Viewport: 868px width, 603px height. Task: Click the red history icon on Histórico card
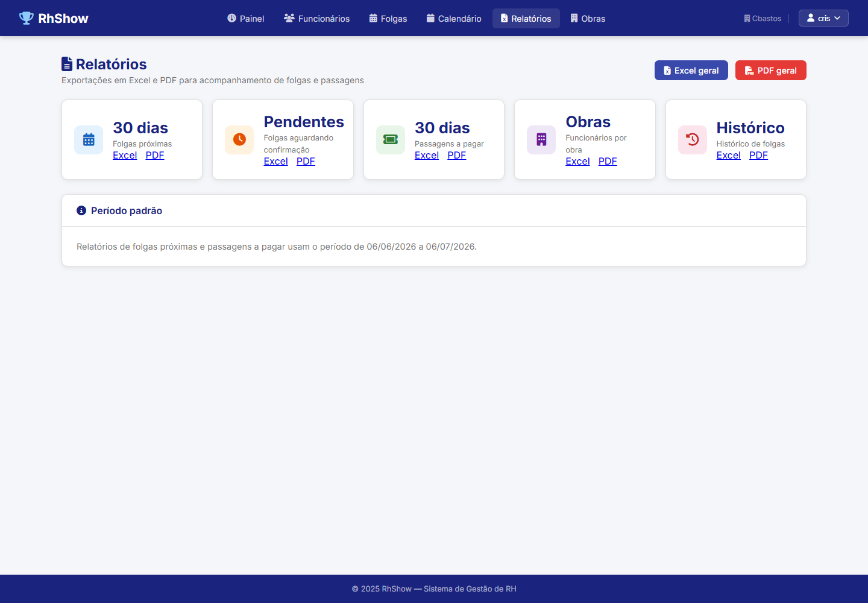(x=693, y=140)
